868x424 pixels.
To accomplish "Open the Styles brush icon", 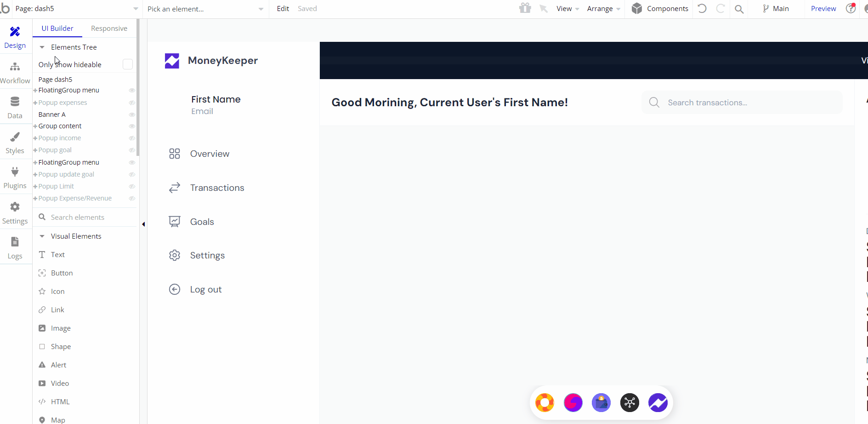I will click(x=15, y=137).
